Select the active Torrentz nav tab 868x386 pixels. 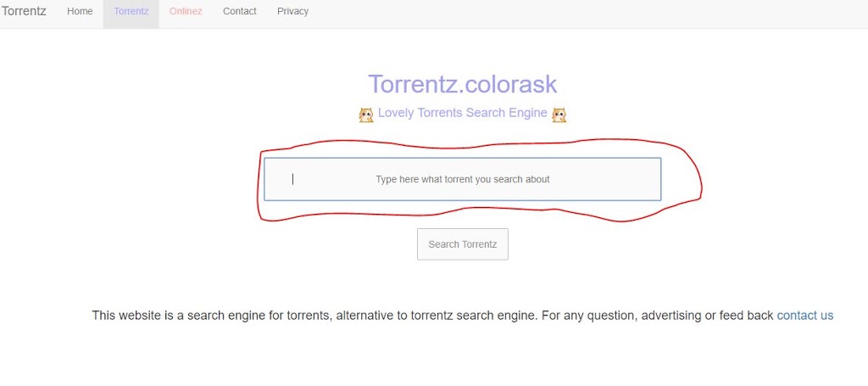pyautogui.click(x=131, y=11)
